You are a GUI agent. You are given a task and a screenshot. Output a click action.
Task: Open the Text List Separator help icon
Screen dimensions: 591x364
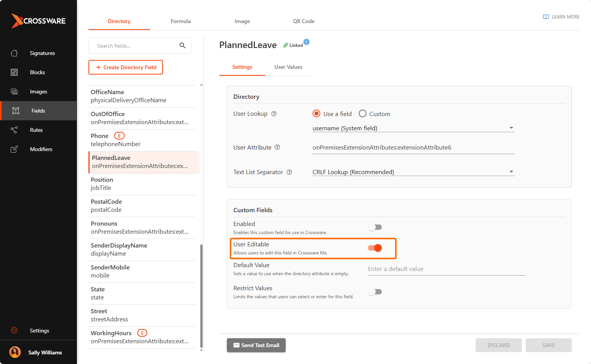(x=290, y=172)
